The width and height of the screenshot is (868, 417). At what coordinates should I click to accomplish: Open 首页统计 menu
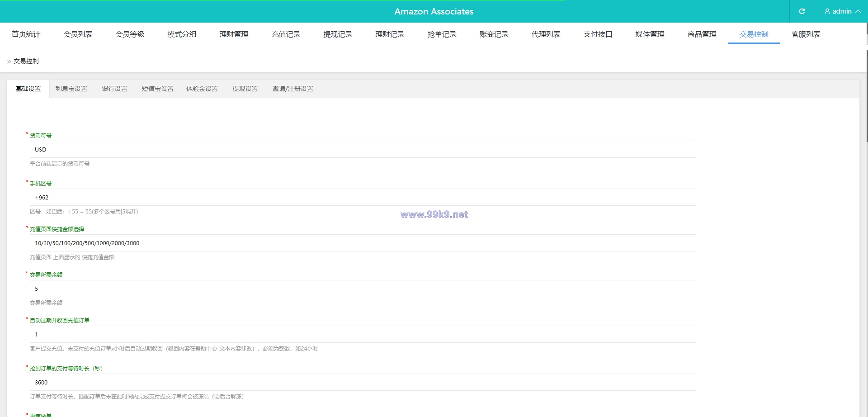(x=26, y=34)
